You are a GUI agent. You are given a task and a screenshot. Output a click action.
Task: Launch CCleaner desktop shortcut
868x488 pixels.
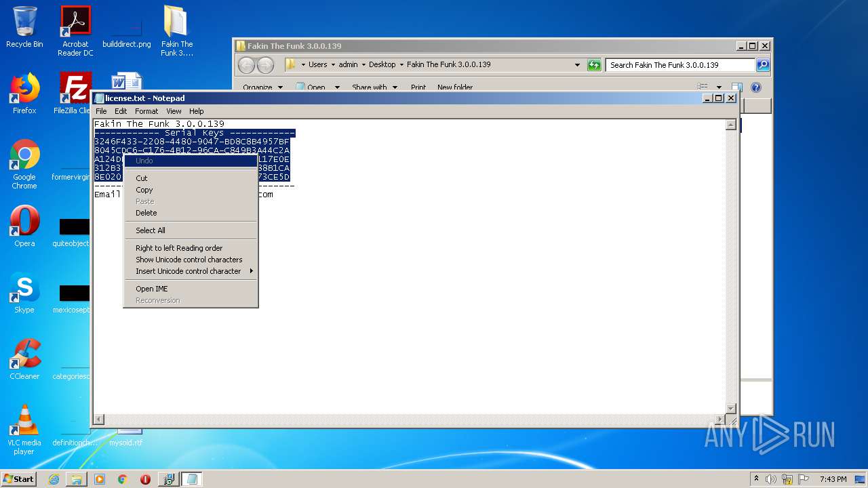point(24,359)
